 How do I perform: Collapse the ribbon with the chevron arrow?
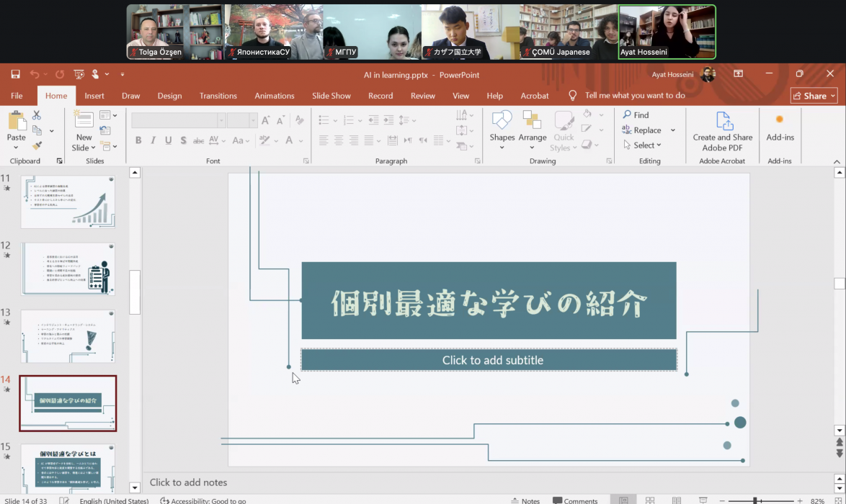837,161
